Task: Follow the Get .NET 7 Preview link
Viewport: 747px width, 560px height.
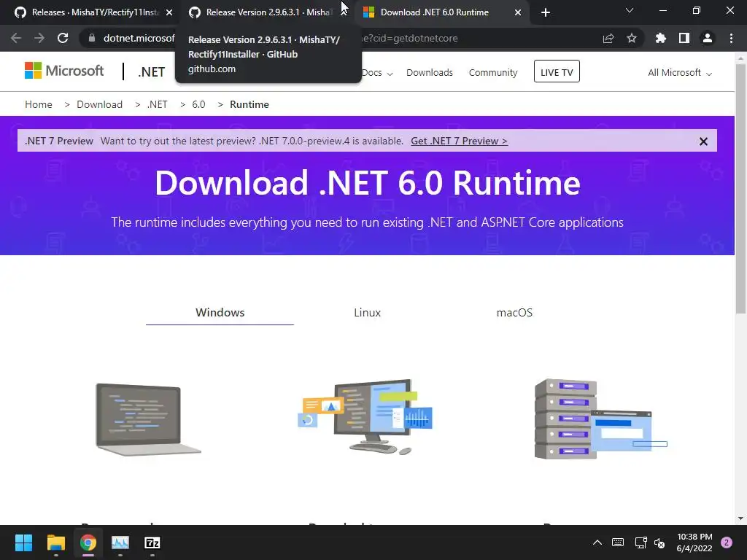Action: pyautogui.click(x=460, y=141)
